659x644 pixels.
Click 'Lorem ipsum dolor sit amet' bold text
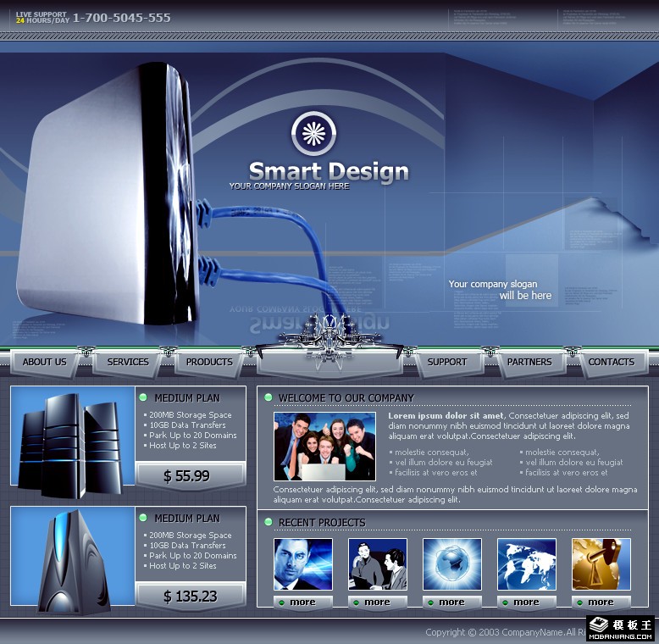click(x=446, y=416)
